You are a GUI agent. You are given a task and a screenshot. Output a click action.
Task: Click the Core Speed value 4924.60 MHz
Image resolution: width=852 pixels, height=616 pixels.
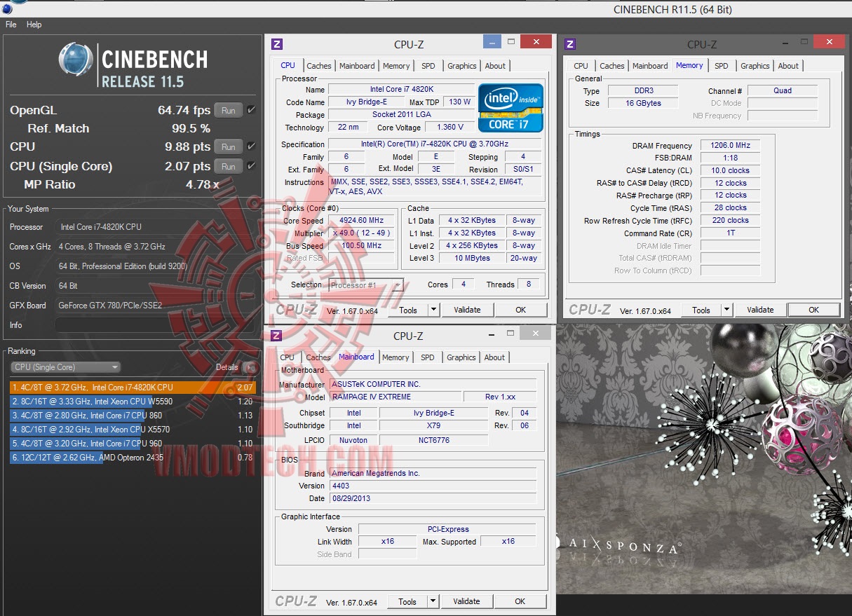[361, 221]
